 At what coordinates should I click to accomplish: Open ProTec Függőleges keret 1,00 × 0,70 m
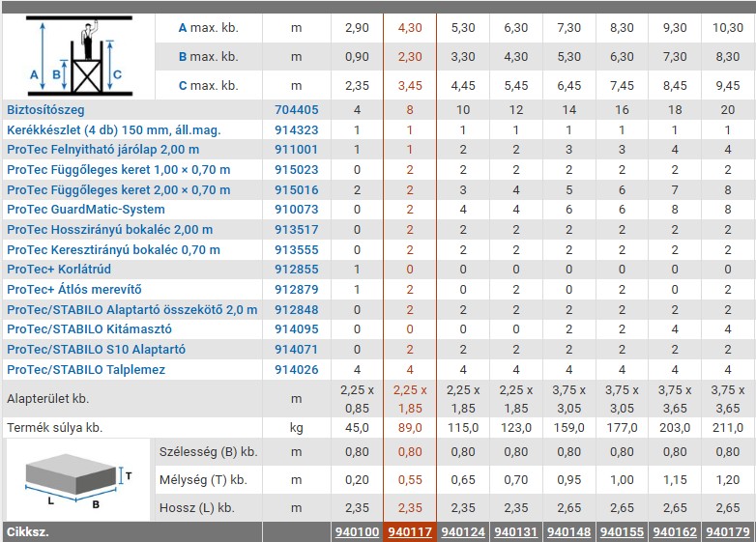pyautogui.click(x=118, y=170)
